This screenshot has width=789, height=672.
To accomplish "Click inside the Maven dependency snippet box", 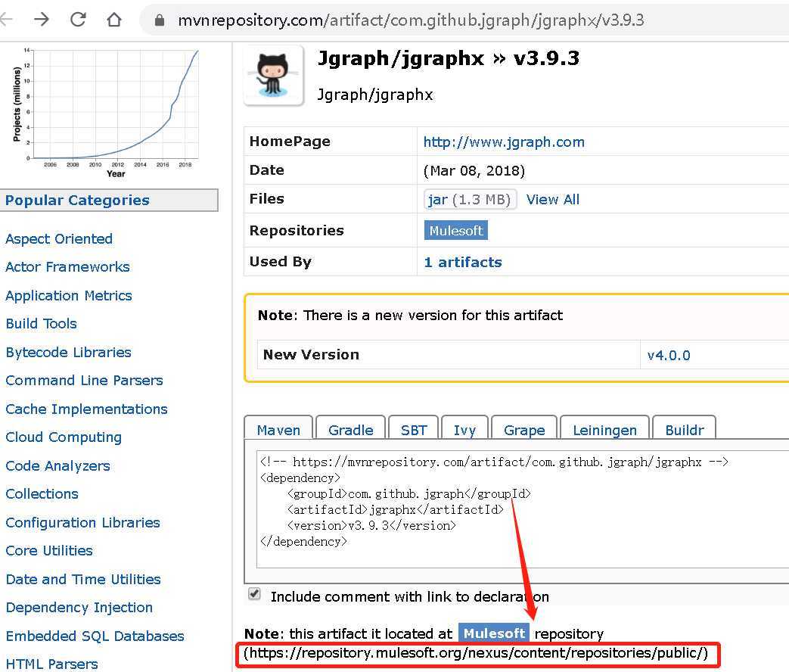I will [x=523, y=509].
